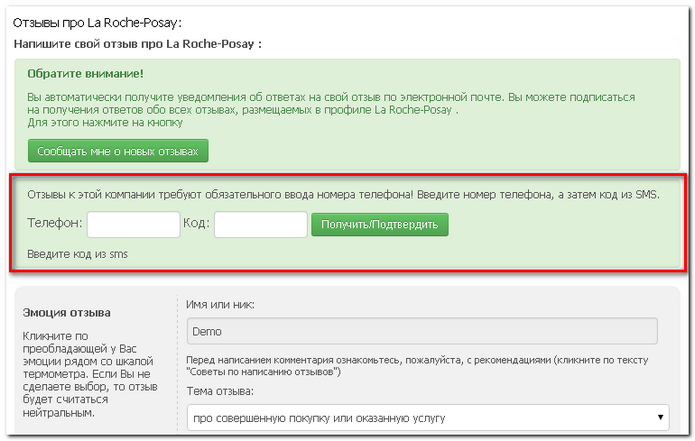Click the 'Напишите свой отзыв про La Roche-Posay' heading
Screen dimensions: 695x441
(x=137, y=44)
